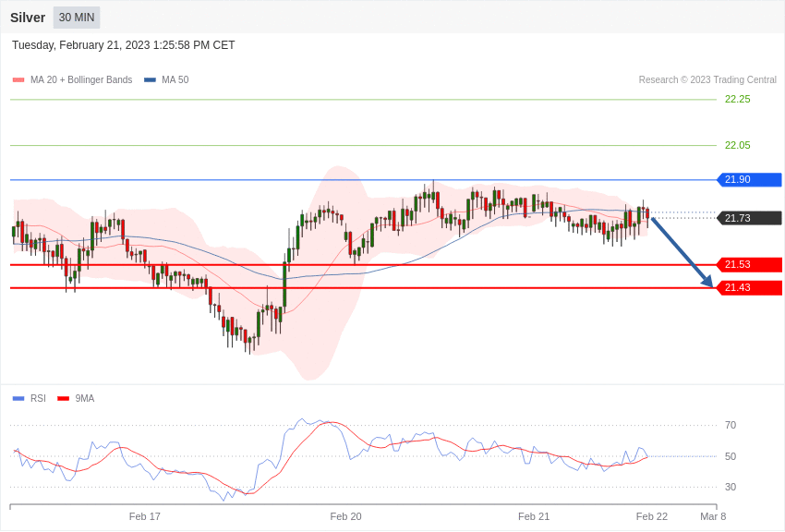Click the green 22.05 resistance label

pos(738,145)
